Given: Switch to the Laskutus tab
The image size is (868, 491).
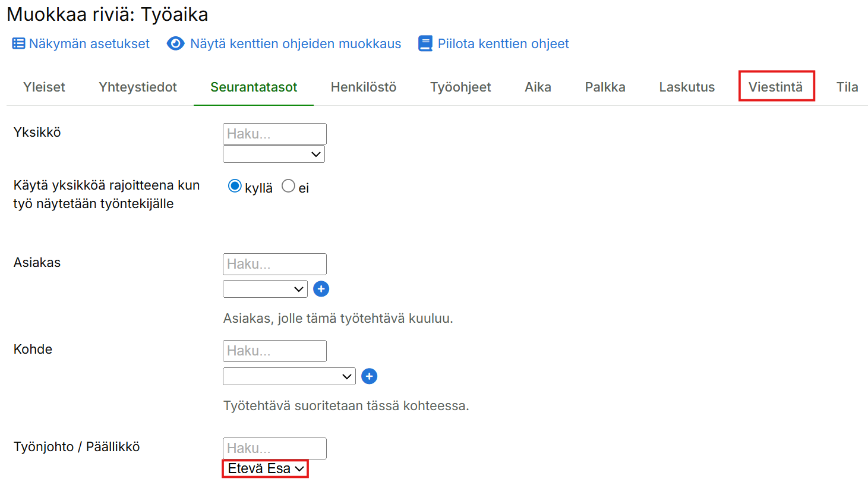Looking at the screenshot, I should pos(687,87).
